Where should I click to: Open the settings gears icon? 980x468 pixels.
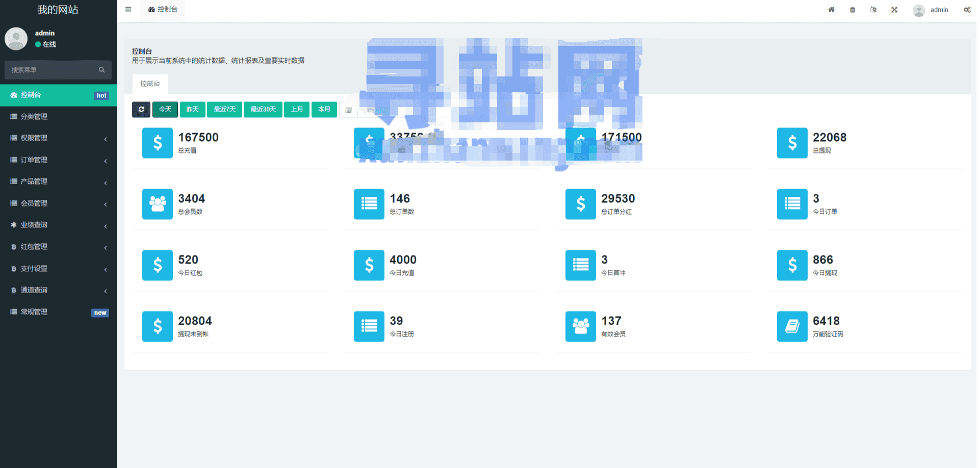[x=967, y=10]
